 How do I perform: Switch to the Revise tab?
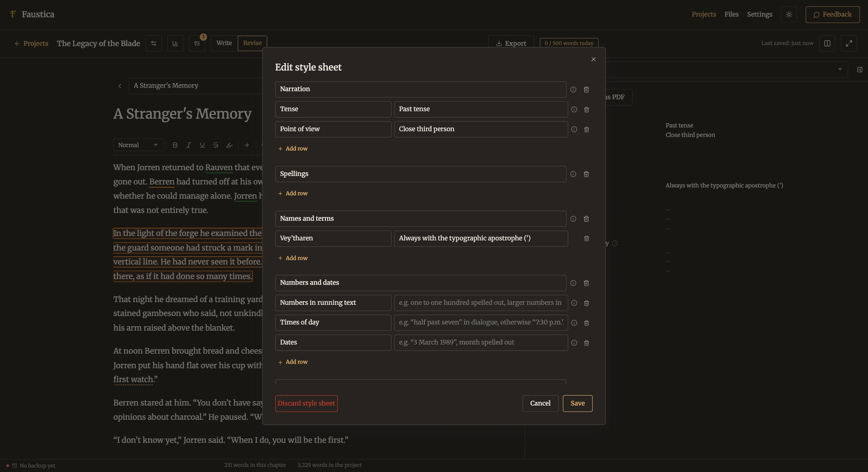click(x=252, y=43)
